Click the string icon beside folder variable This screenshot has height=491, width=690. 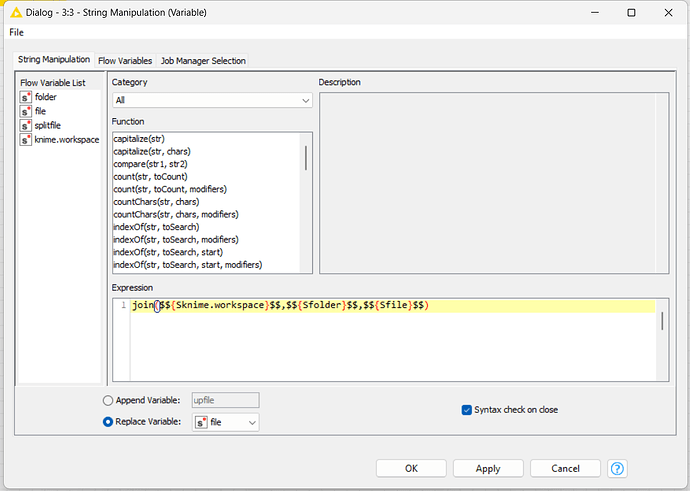26,97
